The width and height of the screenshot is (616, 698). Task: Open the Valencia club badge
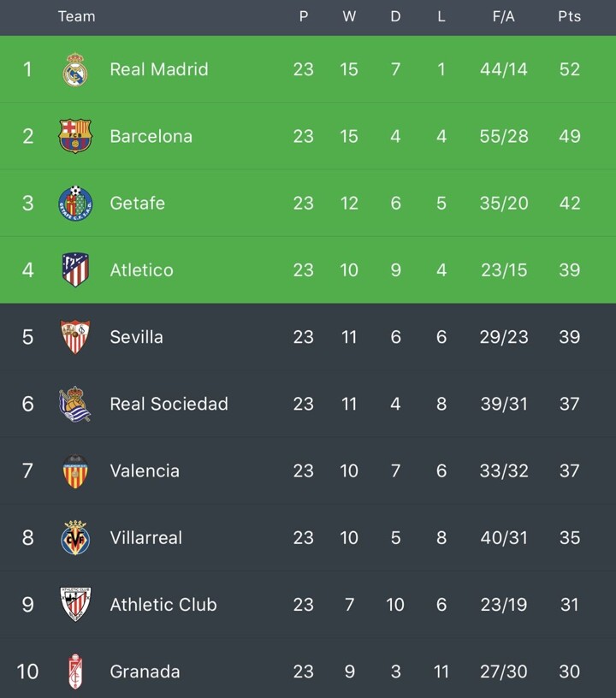click(x=75, y=470)
